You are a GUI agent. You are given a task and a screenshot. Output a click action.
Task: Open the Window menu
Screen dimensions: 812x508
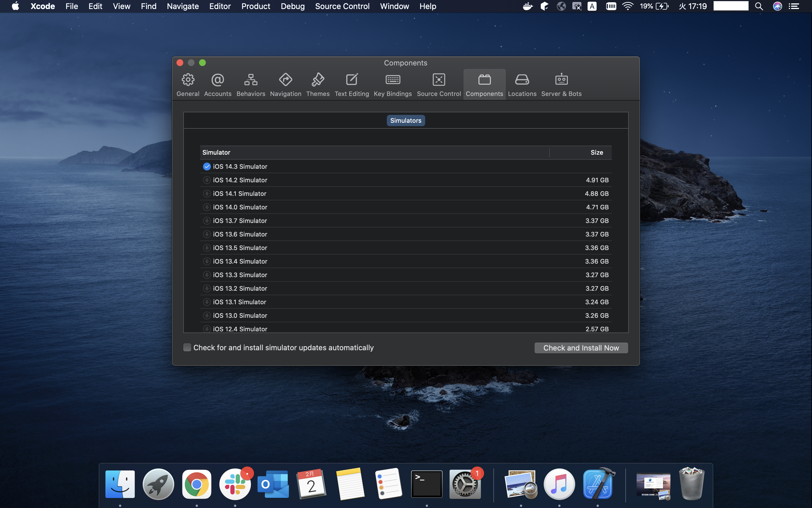[x=394, y=6]
